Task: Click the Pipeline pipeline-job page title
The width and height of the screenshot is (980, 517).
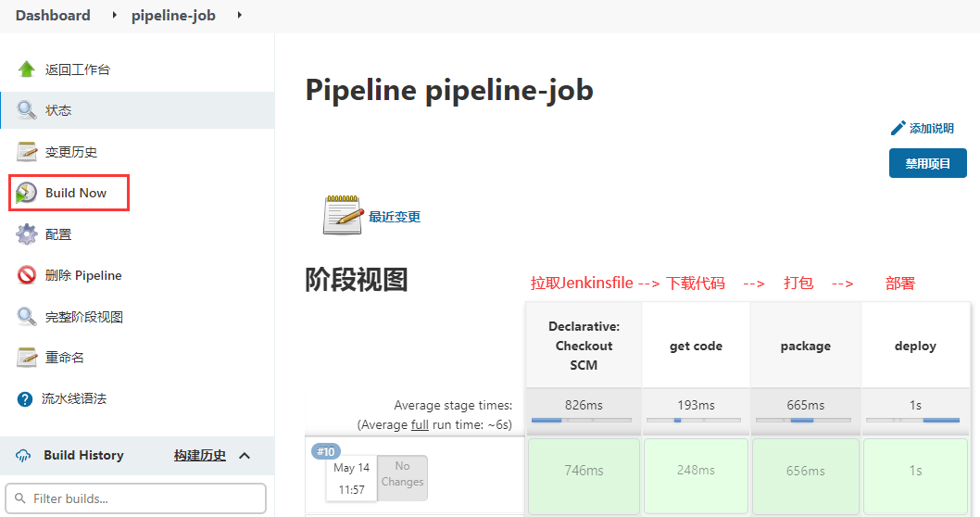Action: 448,90
